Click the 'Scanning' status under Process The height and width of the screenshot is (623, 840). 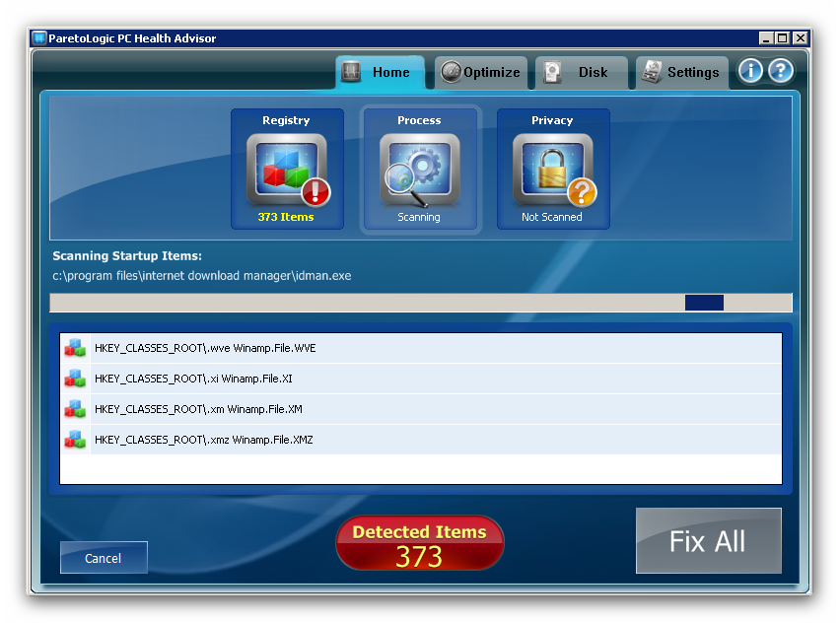pyautogui.click(x=419, y=217)
